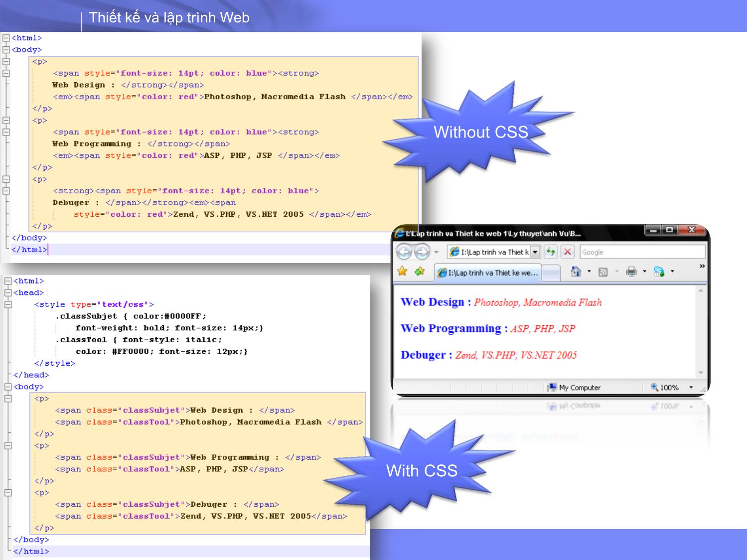Open a blank new tab in the browser

[550, 273]
